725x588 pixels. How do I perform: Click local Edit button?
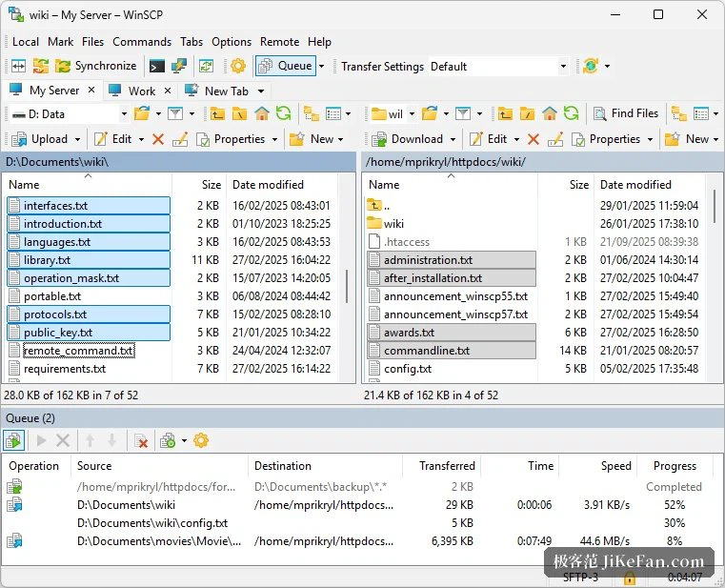click(x=113, y=139)
